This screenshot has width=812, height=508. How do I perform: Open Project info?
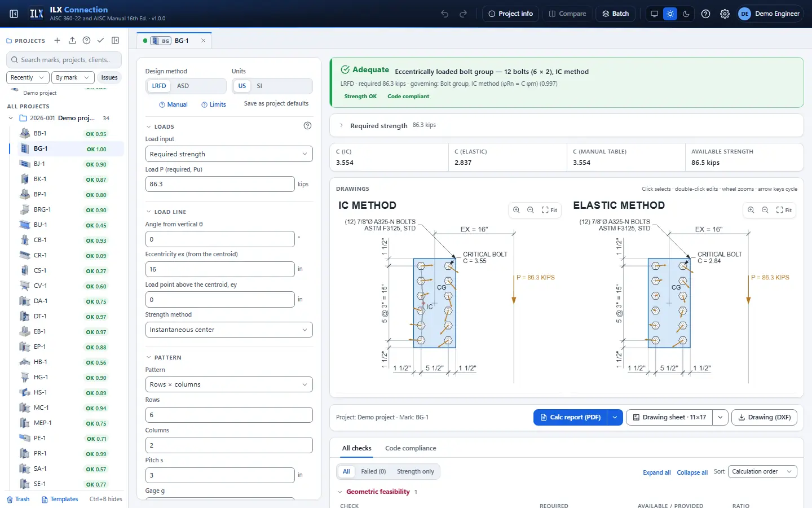tap(511, 14)
